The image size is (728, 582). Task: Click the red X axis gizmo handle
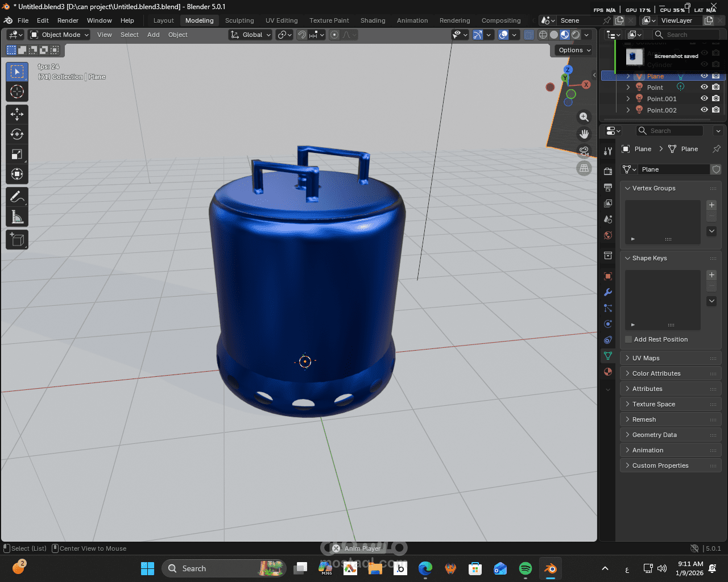(586, 85)
